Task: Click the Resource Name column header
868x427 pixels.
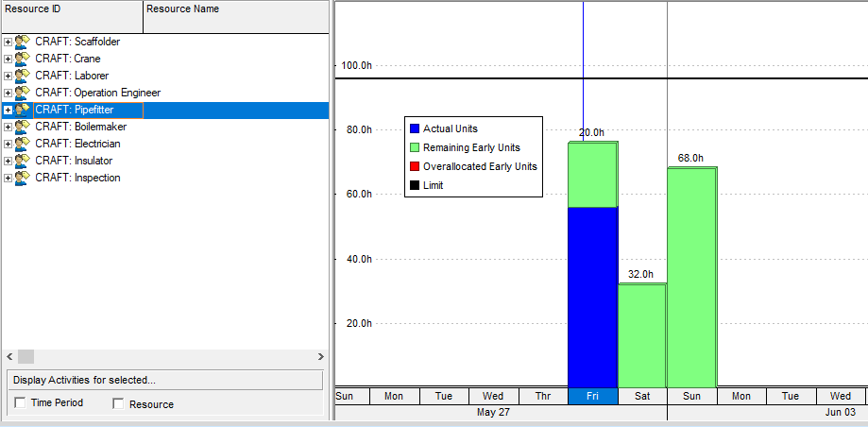Action: pyautogui.click(x=236, y=9)
